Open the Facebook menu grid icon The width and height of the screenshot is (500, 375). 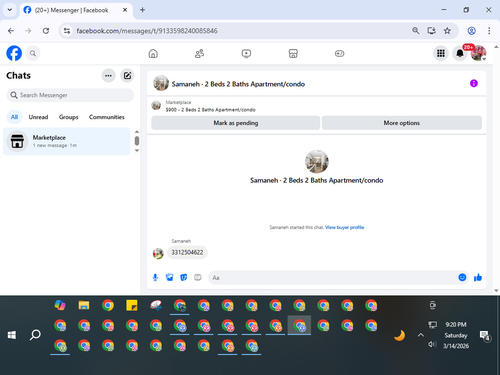click(441, 53)
